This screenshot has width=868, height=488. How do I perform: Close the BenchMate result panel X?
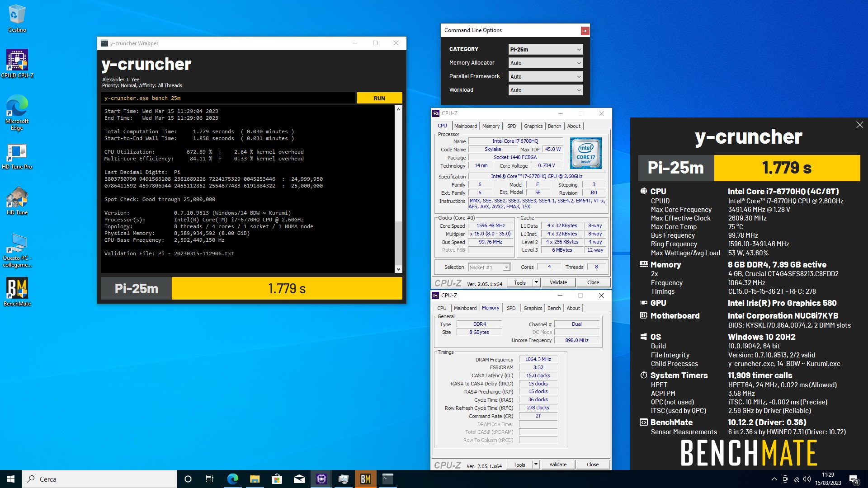859,125
